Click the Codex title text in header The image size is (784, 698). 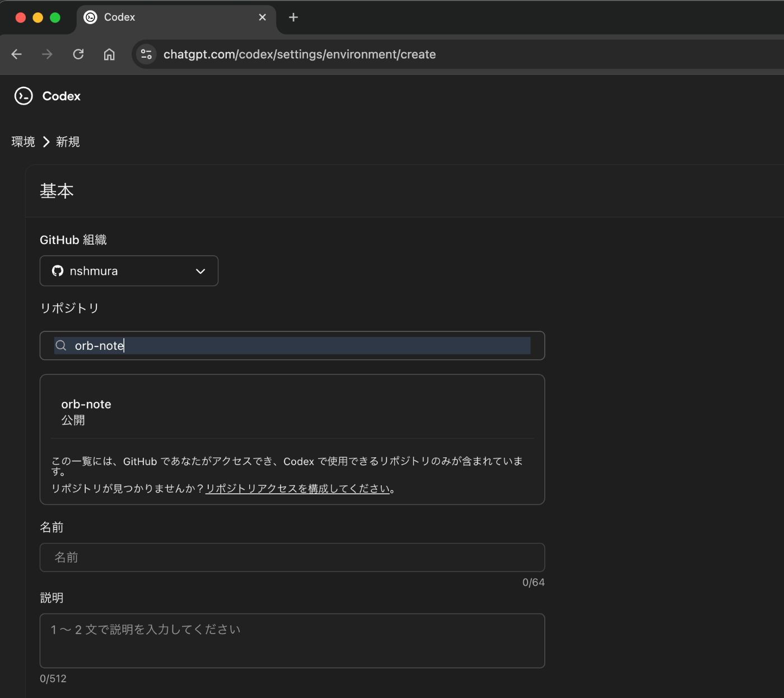click(62, 96)
